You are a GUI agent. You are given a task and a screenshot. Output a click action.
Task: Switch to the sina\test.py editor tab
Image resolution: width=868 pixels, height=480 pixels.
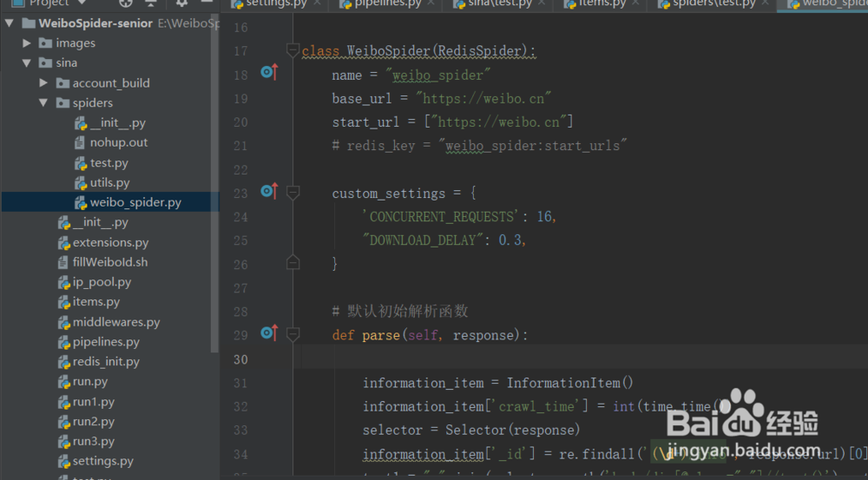(499, 3)
